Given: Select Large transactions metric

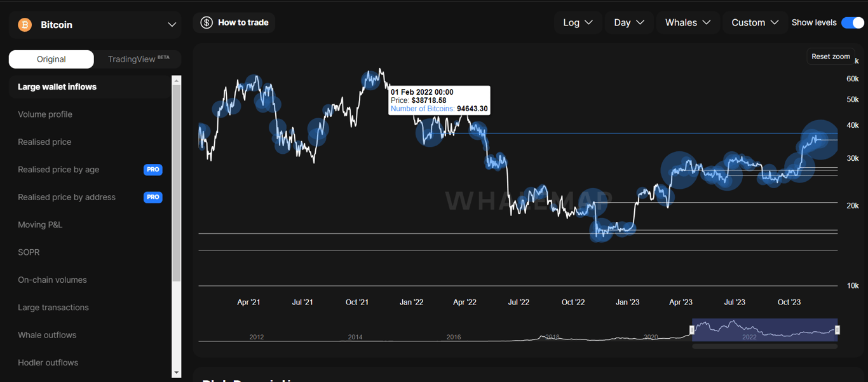Looking at the screenshot, I should point(53,308).
